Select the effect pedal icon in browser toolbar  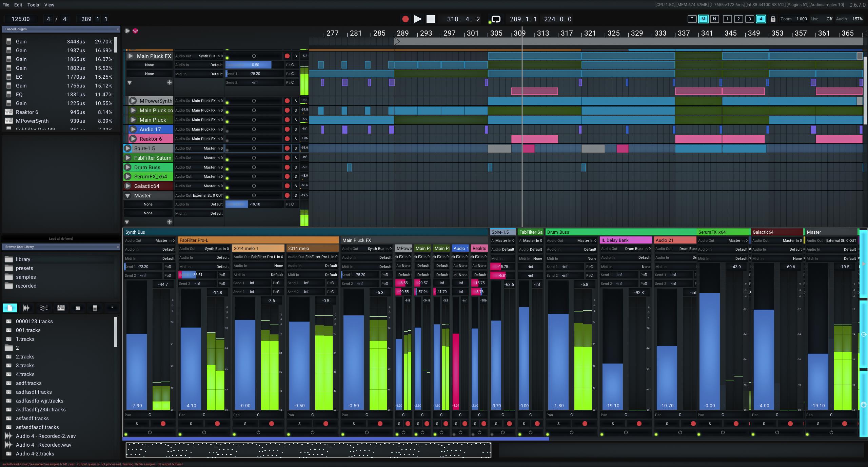click(95, 308)
